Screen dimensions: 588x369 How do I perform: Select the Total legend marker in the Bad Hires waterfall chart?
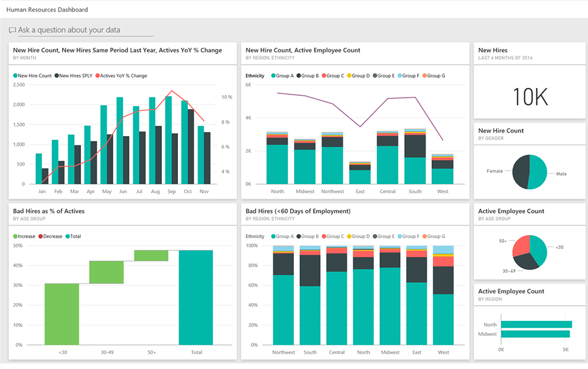click(x=69, y=236)
